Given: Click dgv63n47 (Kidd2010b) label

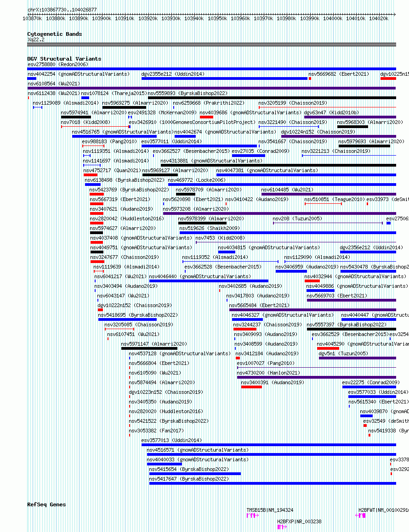Looking at the screenshot, I should pos(331,112).
